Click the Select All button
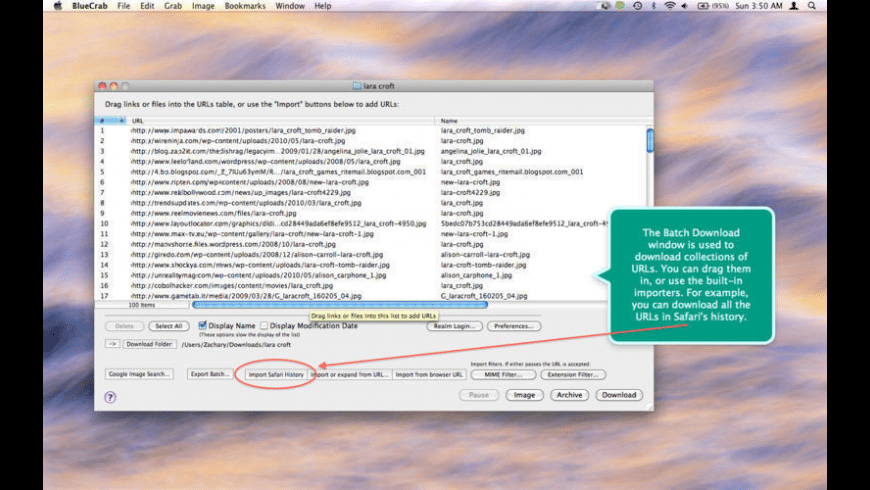This screenshot has height=490, width=870. click(x=169, y=326)
